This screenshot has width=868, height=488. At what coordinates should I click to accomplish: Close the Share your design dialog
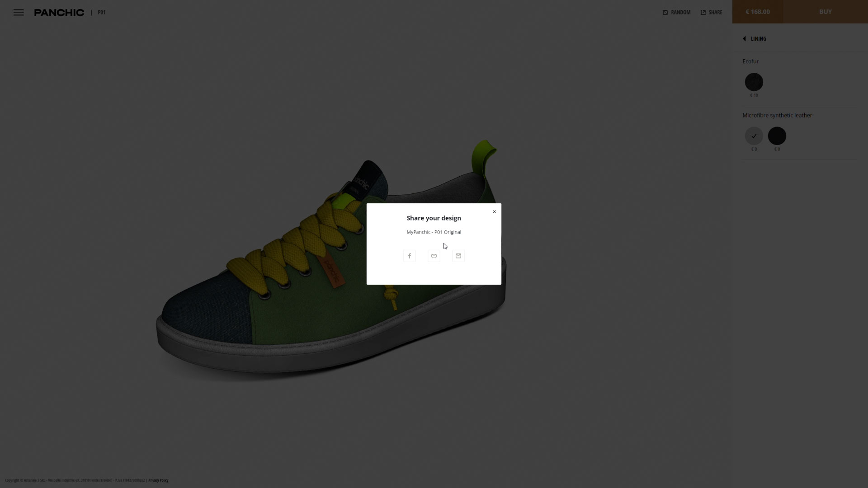coord(494,211)
